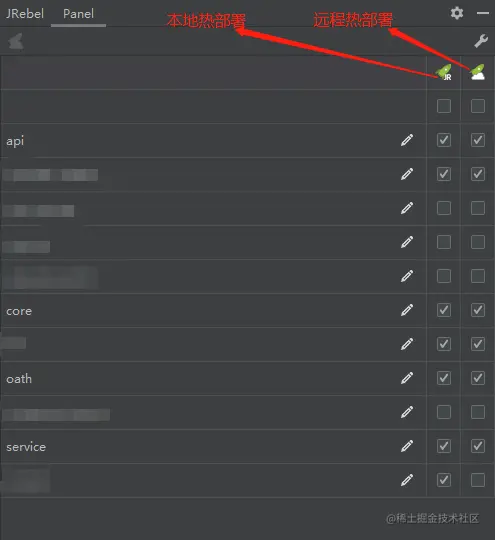Screen dimensions: 495x540
Task: Switch to the JRebel tab
Action: click(25, 14)
